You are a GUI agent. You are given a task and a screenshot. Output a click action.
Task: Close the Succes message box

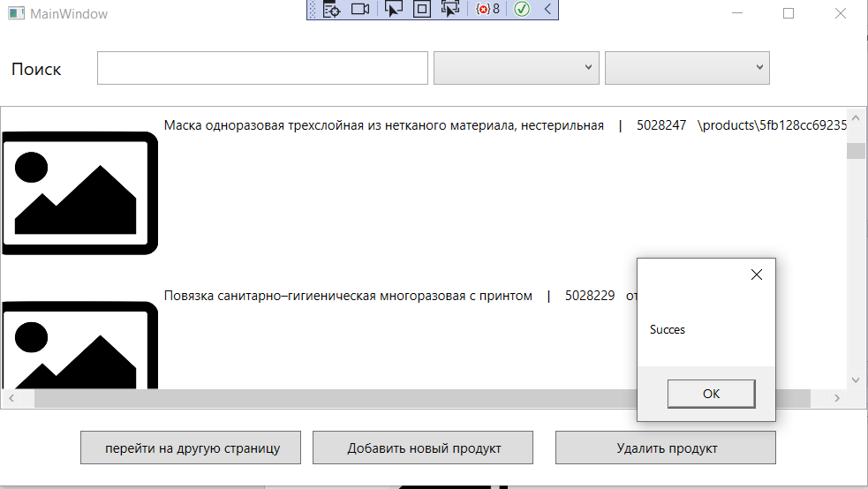pos(757,275)
